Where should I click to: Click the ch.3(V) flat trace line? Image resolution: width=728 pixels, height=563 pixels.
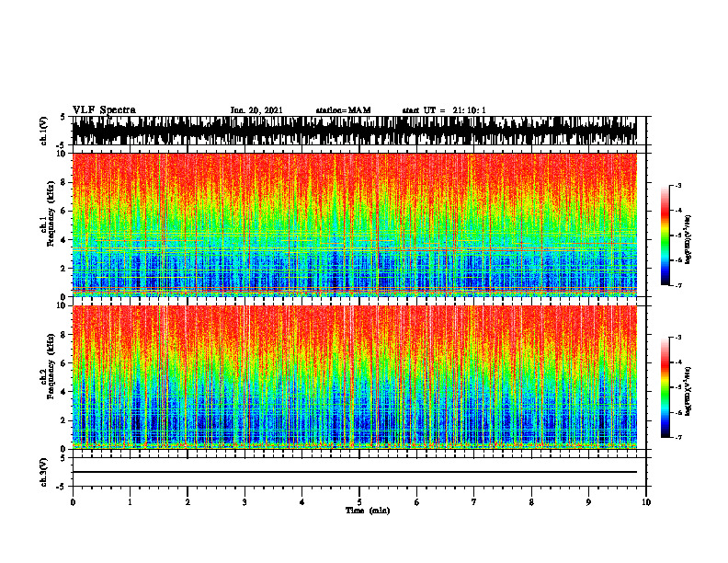[354, 472]
